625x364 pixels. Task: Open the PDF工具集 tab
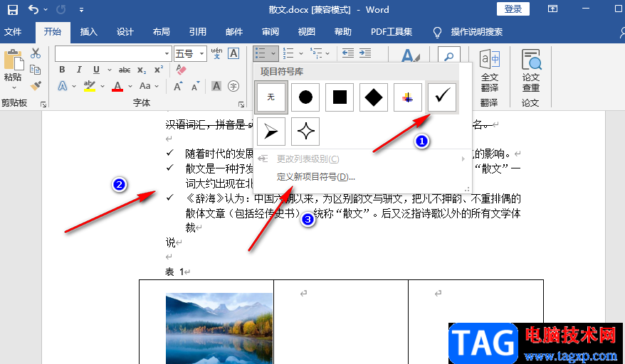coord(392,32)
